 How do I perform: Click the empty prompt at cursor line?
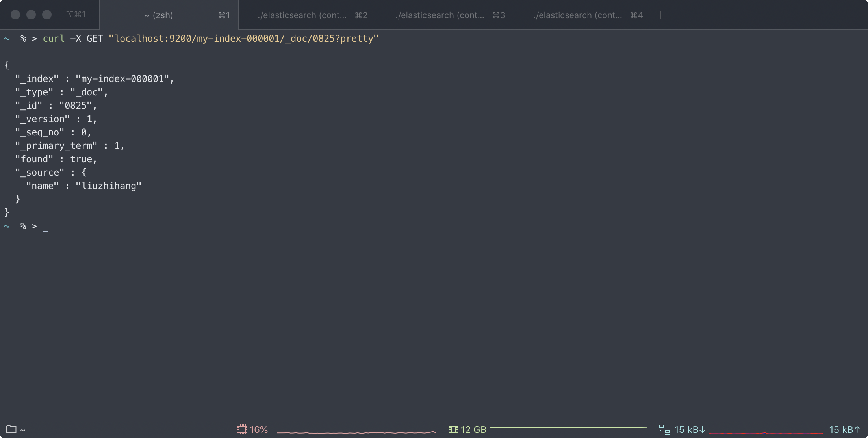(x=45, y=226)
